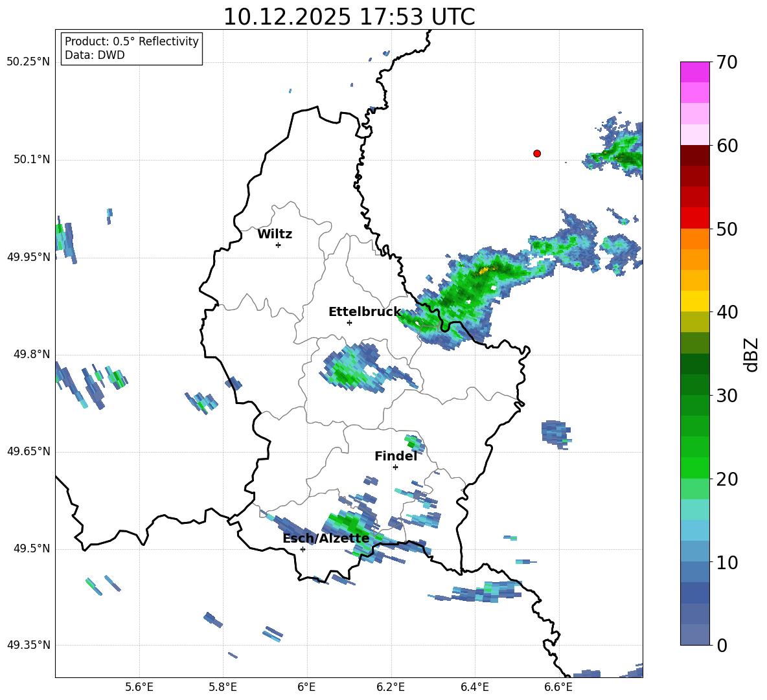Click the orange colorbar segment below 50
The height and width of the screenshot is (700, 767).
click(694, 239)
